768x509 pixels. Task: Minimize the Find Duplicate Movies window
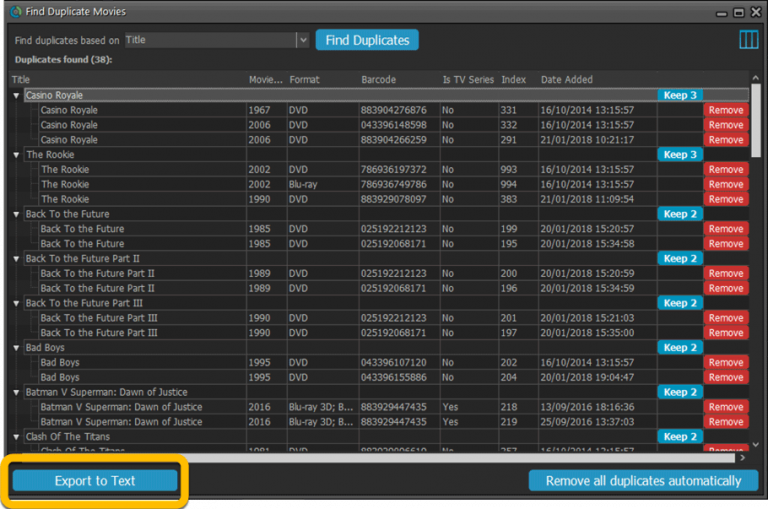click(x=721, y=14)
